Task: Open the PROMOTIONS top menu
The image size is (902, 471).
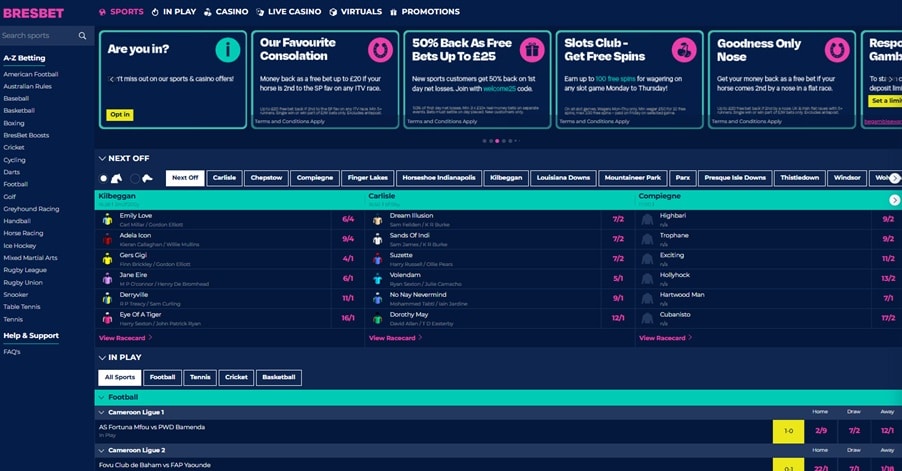Action: (x=425, y=12)
